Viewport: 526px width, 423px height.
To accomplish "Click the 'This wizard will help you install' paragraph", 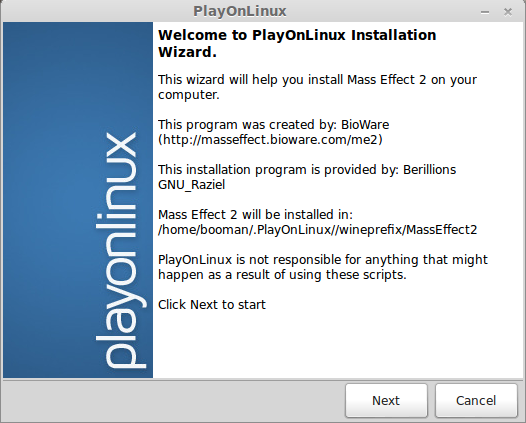I will click(x=317, y=87).
